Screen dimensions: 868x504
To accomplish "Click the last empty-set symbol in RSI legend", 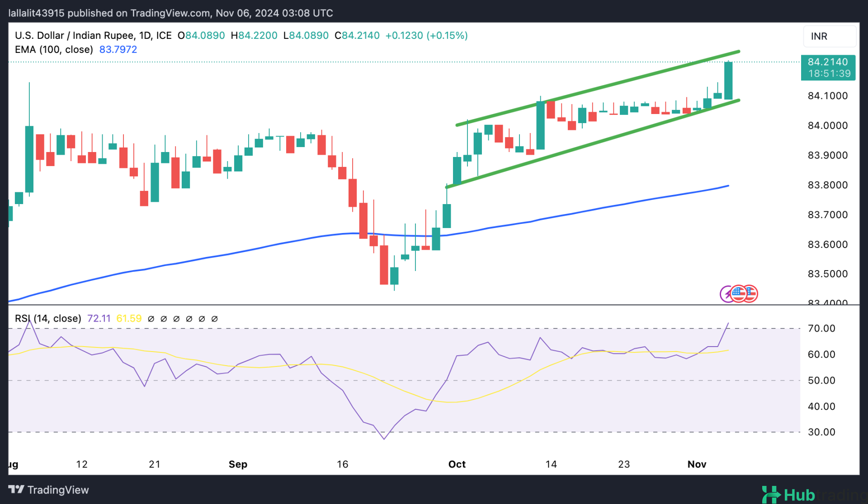I will 215,319.
